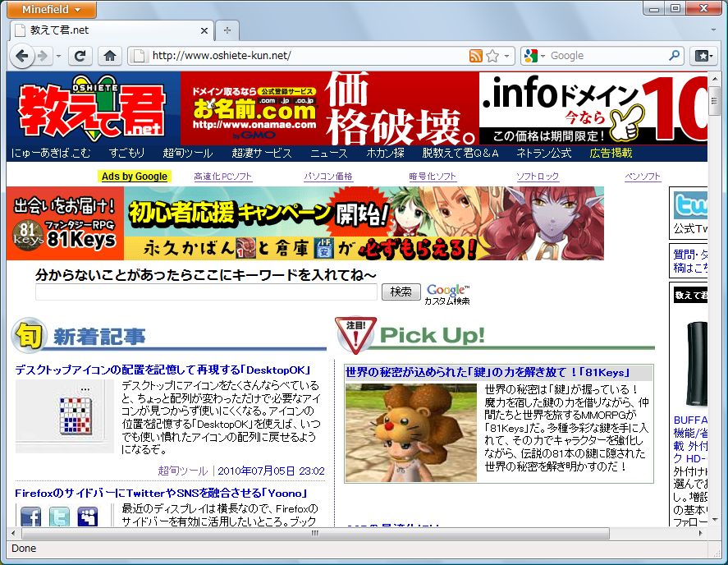Open the DesktopOK article headline
The height and width of the screenshot is (565, 728).
point(163,370)
